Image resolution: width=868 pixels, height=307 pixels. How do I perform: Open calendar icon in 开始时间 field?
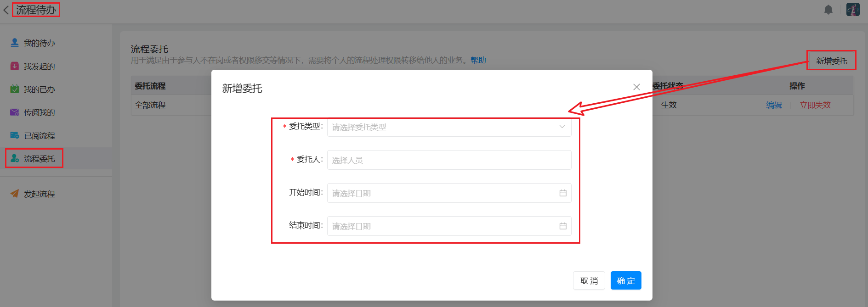pyautogui.click(x=562, y=193)
